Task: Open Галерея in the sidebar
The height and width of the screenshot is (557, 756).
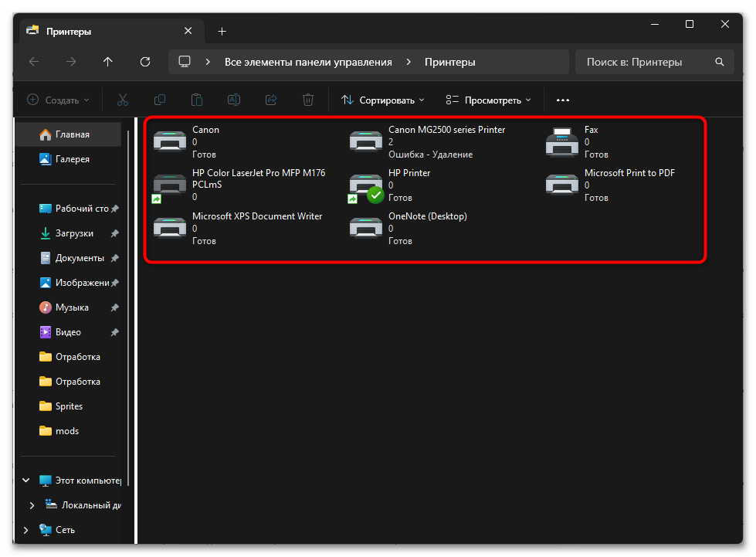Action: pos(69,159)
